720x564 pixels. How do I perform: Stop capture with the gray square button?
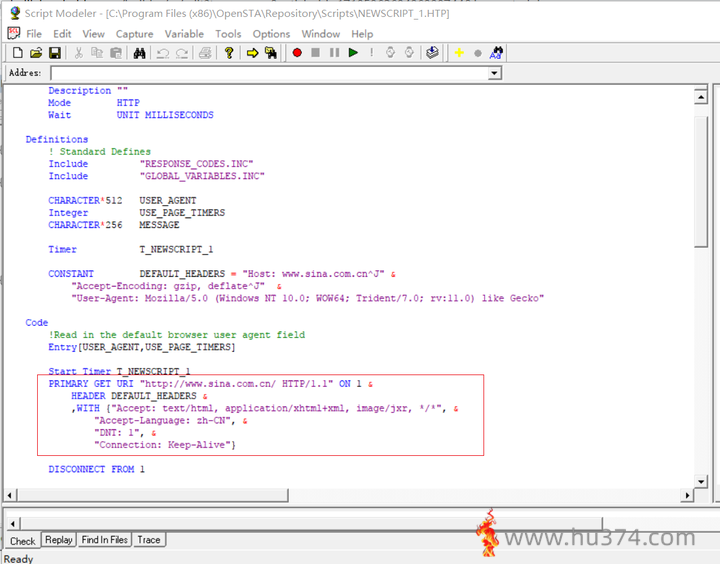pyautogui.click(x=315, y=53)
